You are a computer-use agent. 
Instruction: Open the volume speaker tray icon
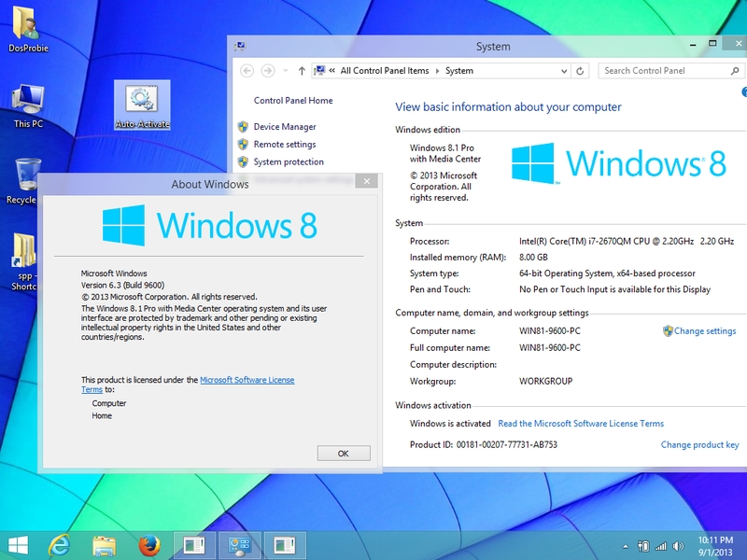point(678,547)
